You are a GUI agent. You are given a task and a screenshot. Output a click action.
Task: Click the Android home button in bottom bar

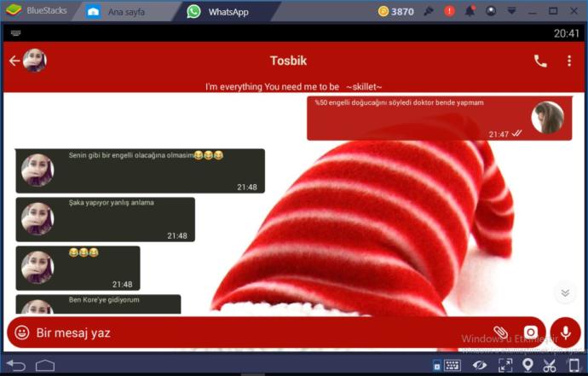(45, 365)
